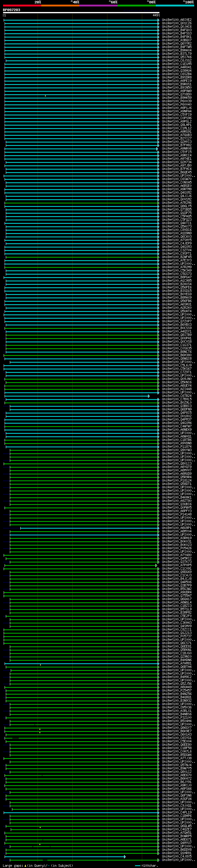Viewport: 197px width, 868px height.
Task: Select label UniRef100_A1D9N9
Action: tap(176, 233)
